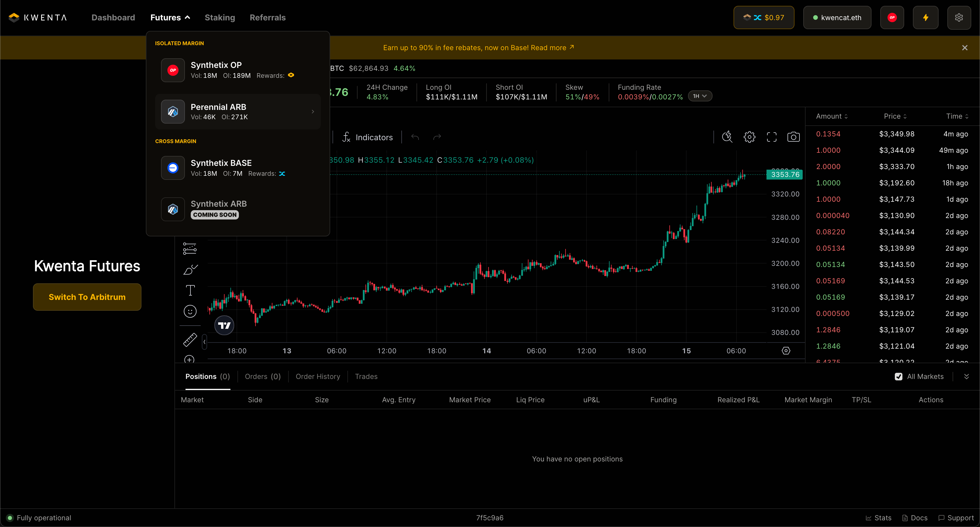Image resolution: width=980 pixels, height=527 pixels.
Task: Redo the chart action
Action: [x=437, y=137]
